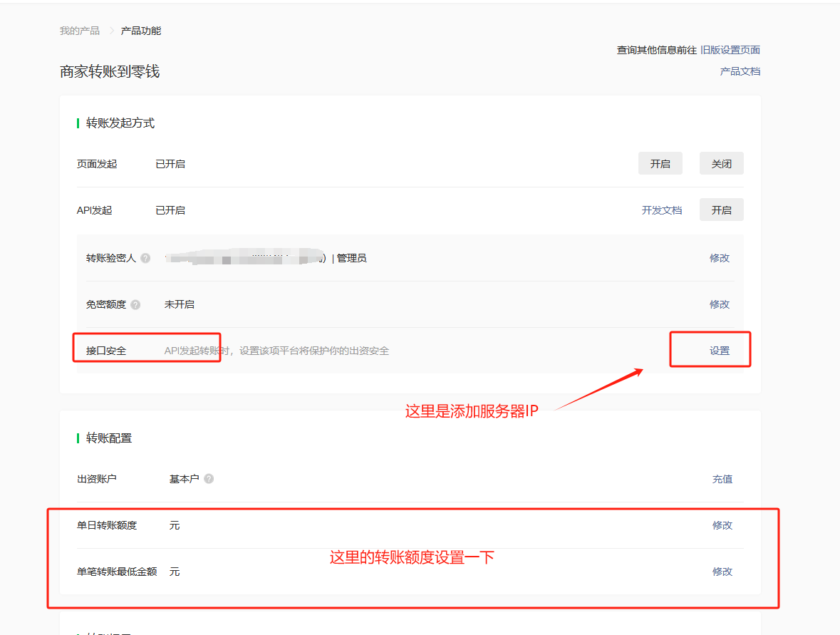Open help tooltip beside 免密额度
The height and width of the screenshot is (635, 840).
tap(135, 304)
